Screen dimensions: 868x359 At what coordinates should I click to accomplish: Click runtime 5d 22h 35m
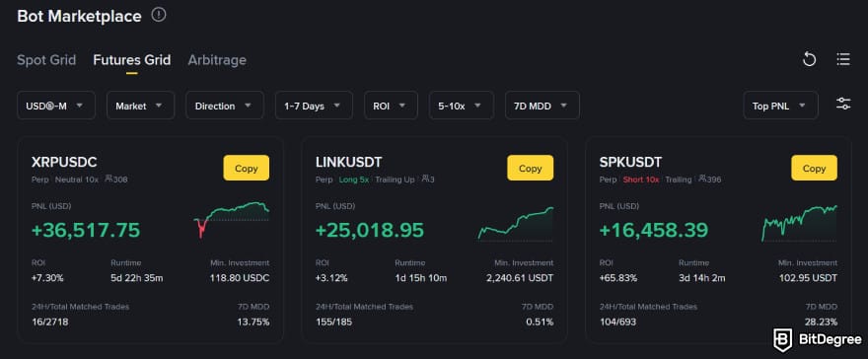tap(137, 278)
